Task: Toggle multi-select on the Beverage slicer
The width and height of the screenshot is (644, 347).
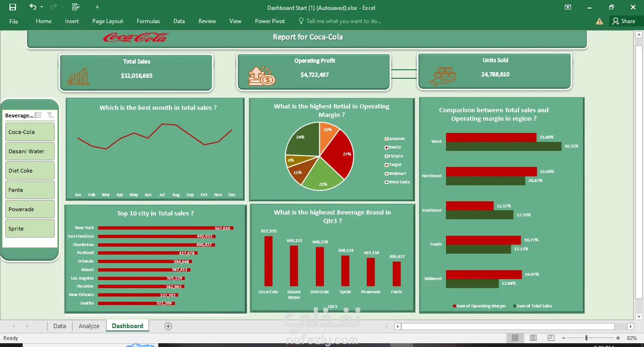Action: 39,116
